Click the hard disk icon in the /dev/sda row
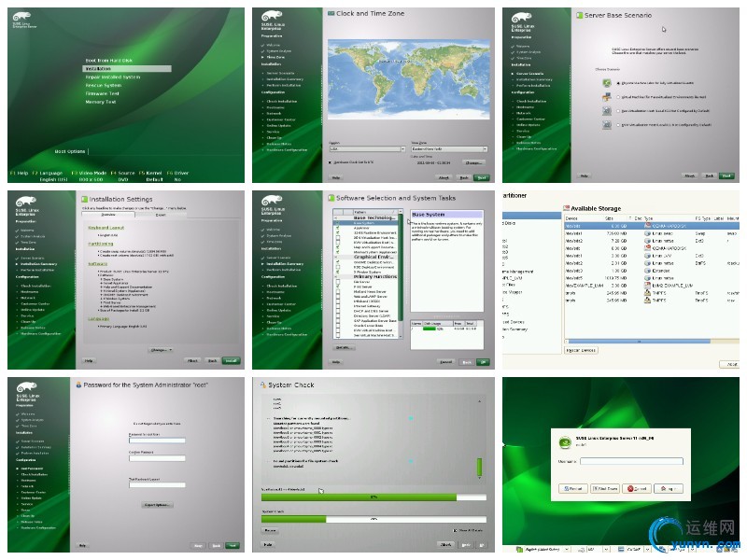Screen dimensions: 747x560 click(647, 226)
